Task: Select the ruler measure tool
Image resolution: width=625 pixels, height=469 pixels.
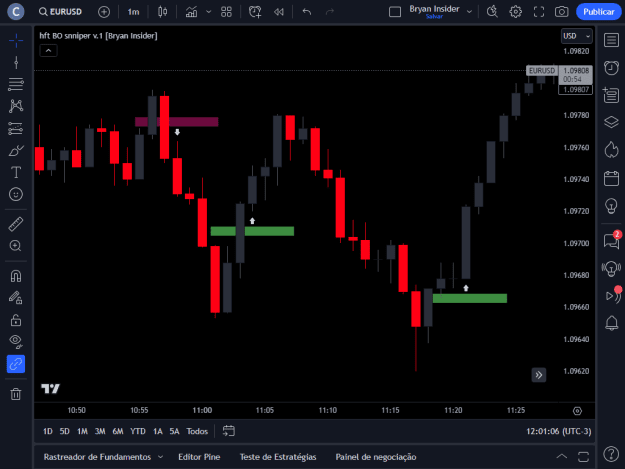Action: (x=16, y=224)
